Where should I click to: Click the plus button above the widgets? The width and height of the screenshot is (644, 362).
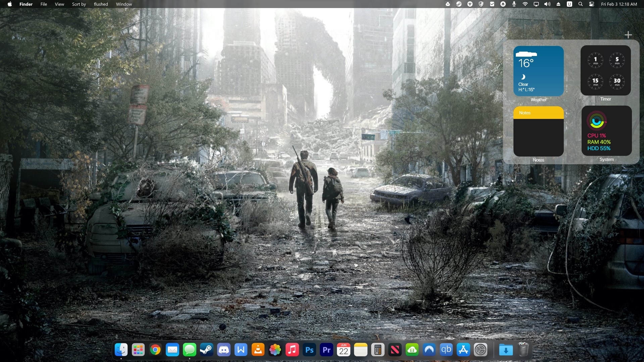click(628, 35)
